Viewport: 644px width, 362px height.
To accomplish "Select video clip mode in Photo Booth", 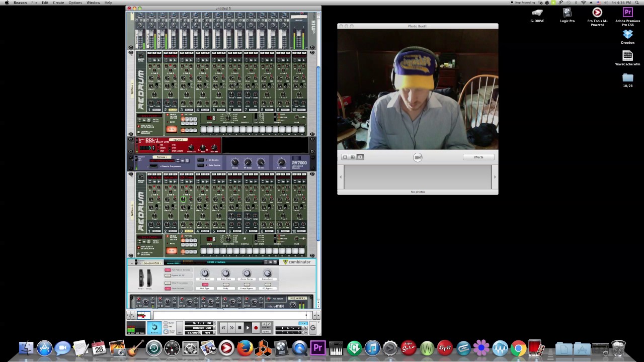I will pyautogui.click(x=360, y=157).
